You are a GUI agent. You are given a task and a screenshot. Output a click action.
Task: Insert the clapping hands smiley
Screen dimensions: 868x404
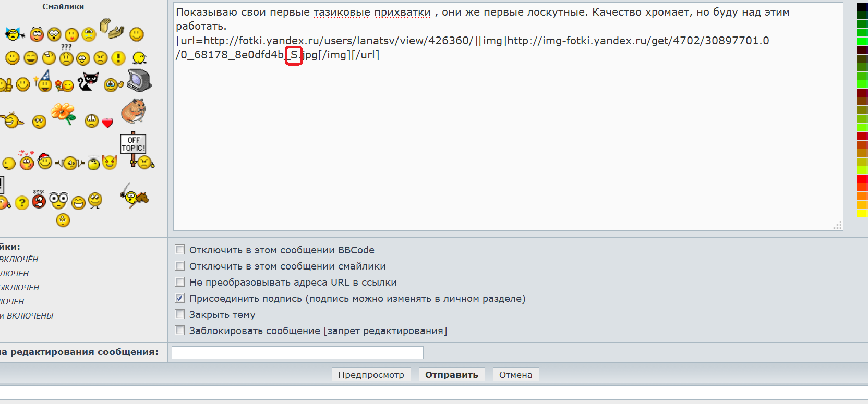point(112,29)
